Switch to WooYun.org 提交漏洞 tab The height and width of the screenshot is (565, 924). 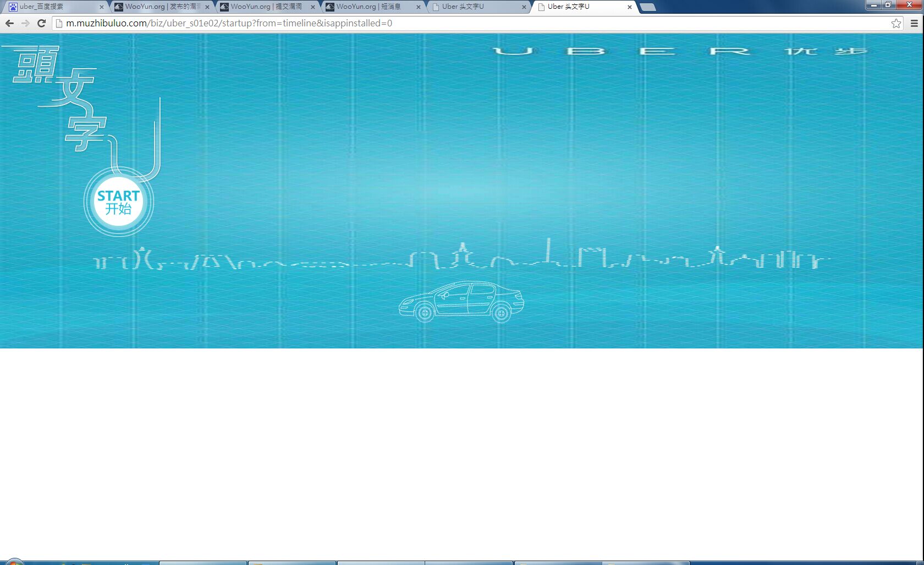267,7
